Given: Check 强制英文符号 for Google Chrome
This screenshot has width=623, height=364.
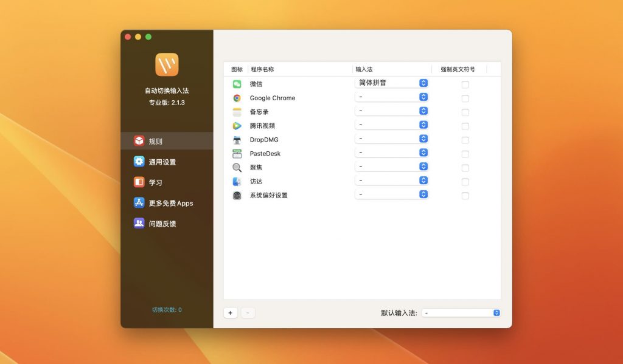Looking at the screenshot, I should coord(465,98).
